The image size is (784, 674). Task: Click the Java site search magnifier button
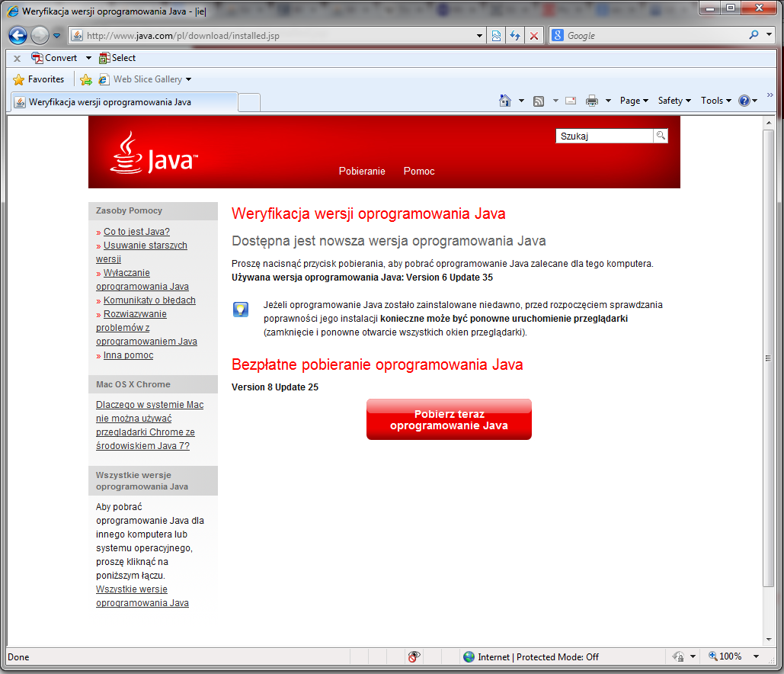(x=661, y=136)
